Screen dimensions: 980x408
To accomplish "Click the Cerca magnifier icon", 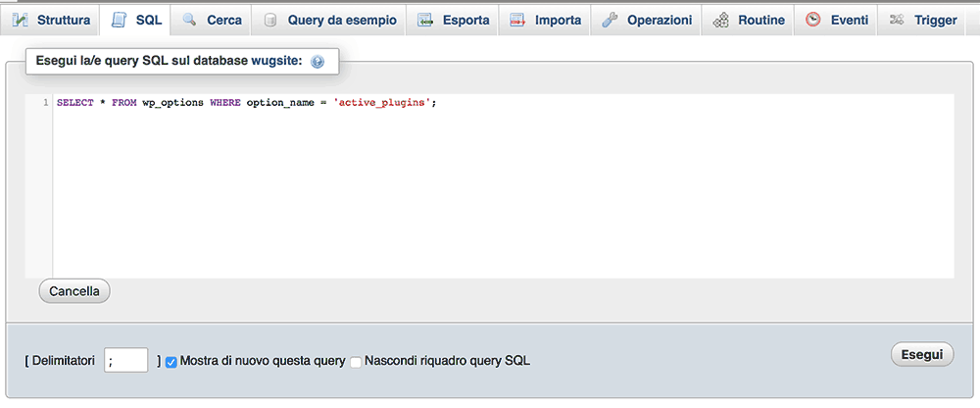I will [x=190, y=20].
